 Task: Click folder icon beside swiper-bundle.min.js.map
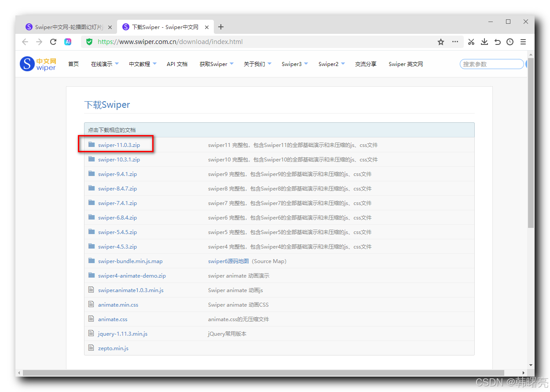(x=92, y=261)
